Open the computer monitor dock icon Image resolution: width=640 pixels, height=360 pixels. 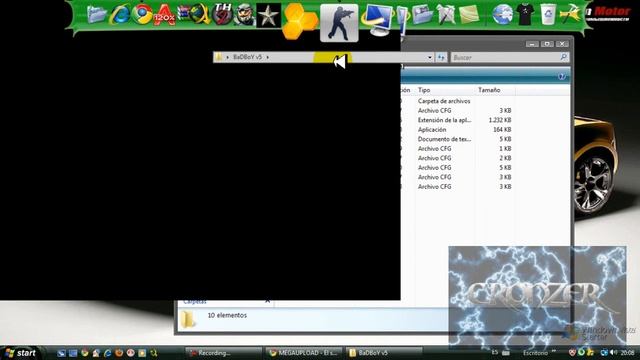point(377,20)
